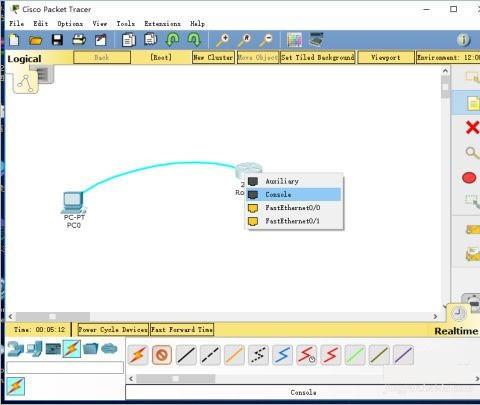Open the Tools menu
The height and width of the screenshot is (405, 480).
[126, 24]
